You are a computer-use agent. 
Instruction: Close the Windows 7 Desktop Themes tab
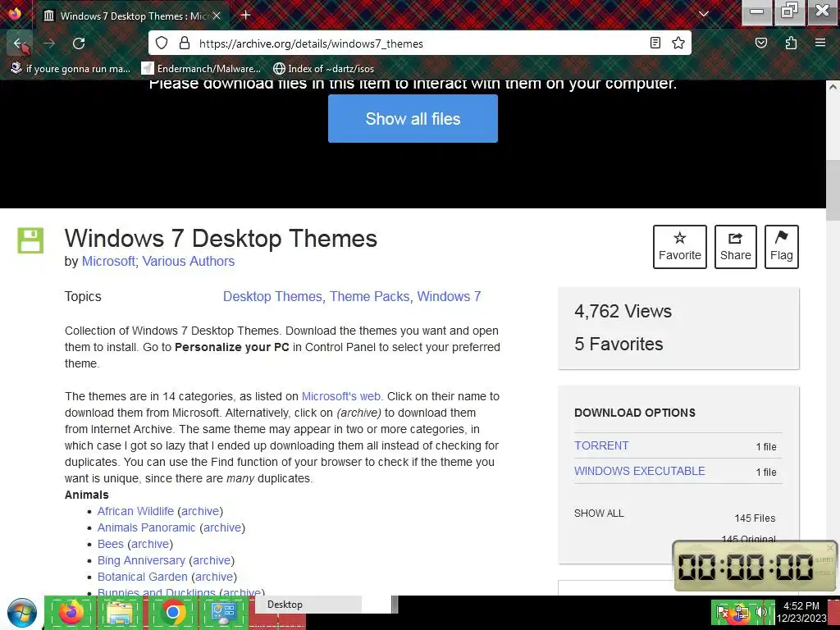[x=217, y=16]
